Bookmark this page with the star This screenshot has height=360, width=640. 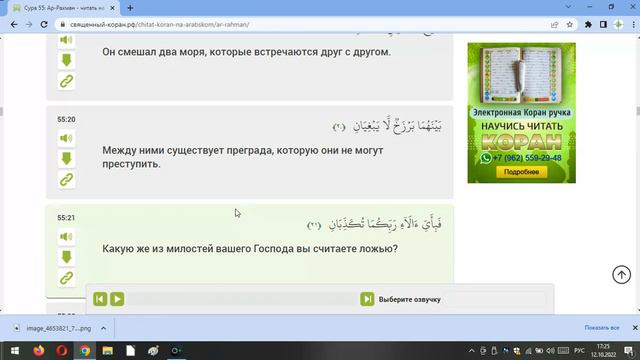569,24
